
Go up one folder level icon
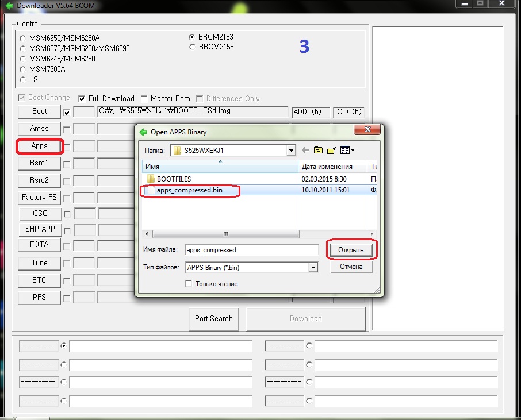[x=318, y=151]
